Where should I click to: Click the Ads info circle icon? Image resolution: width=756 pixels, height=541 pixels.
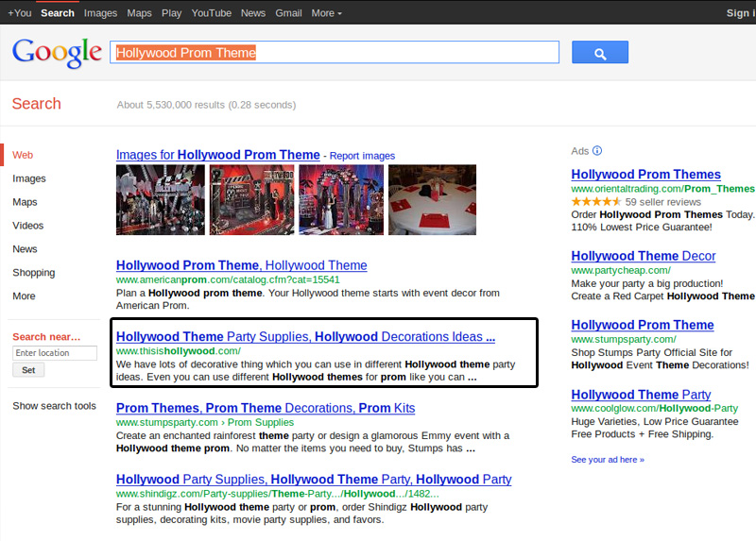[x=597, y=151]
